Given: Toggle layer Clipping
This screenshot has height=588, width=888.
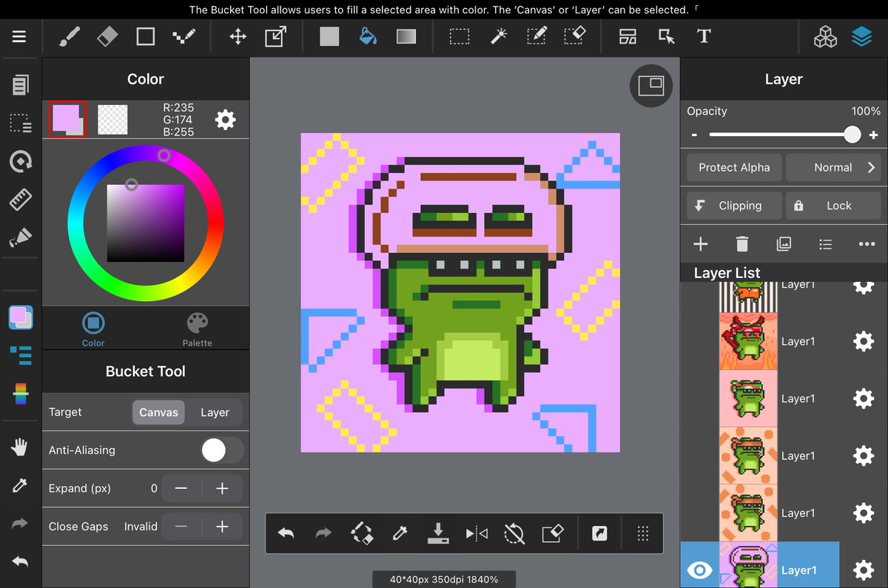Looking at the screenshot, I should tap(734, 206).
